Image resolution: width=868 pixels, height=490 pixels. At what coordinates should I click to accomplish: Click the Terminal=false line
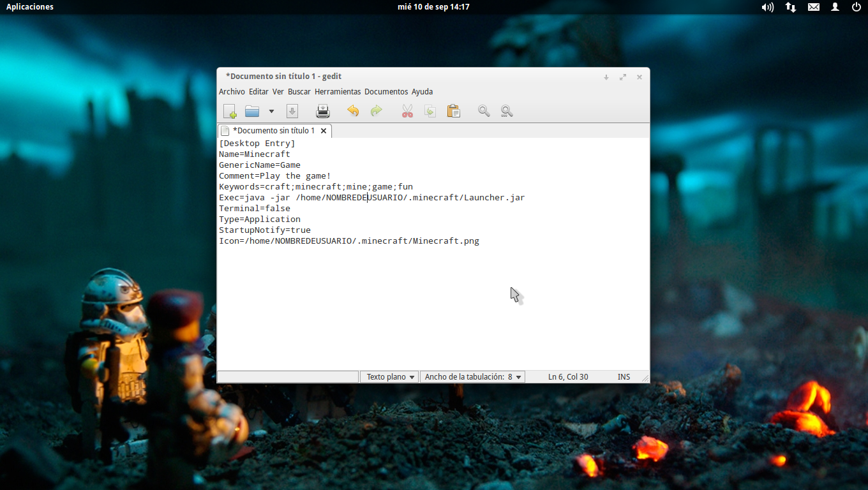[255, 209]
